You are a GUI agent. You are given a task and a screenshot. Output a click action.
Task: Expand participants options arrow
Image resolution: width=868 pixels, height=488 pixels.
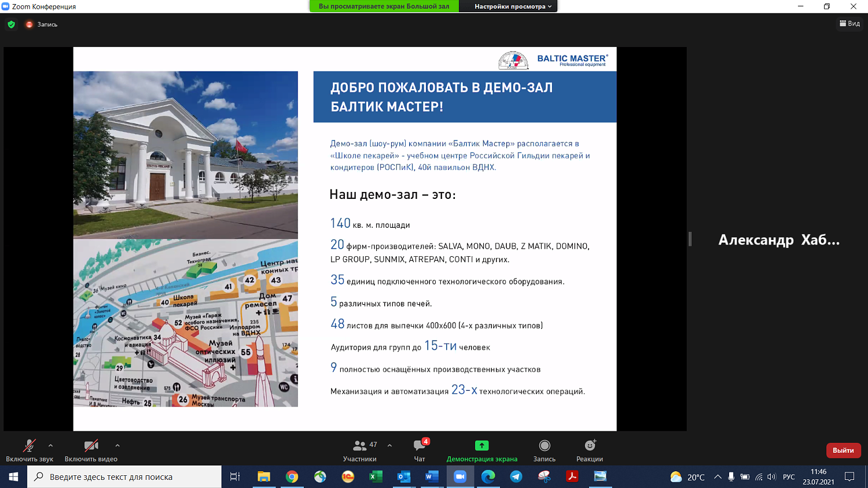pyautogui.click(x=389, y=445)
